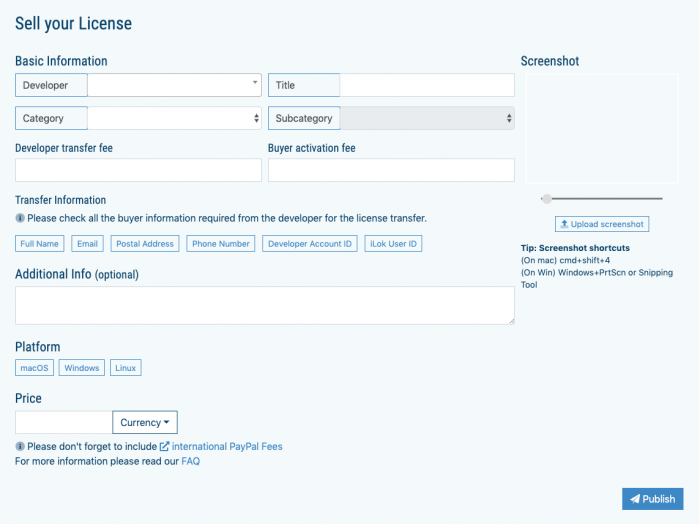This screenshot has width=700, height=524.
Task: Click the external link icon before international PayPal Fees
Action: (165, 446)
